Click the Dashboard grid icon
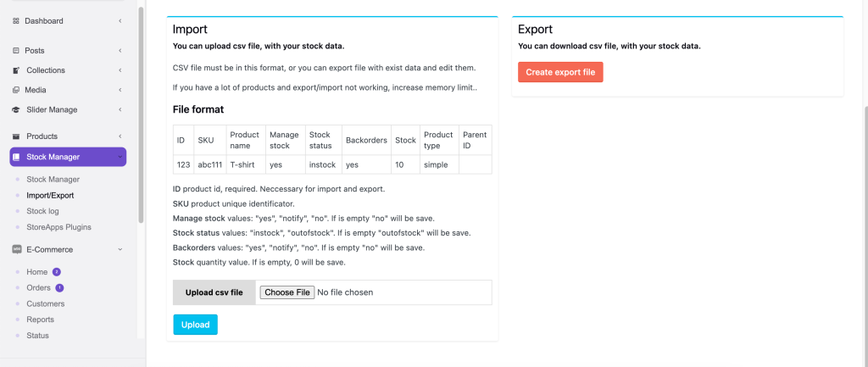 click(x=16, y=20)
